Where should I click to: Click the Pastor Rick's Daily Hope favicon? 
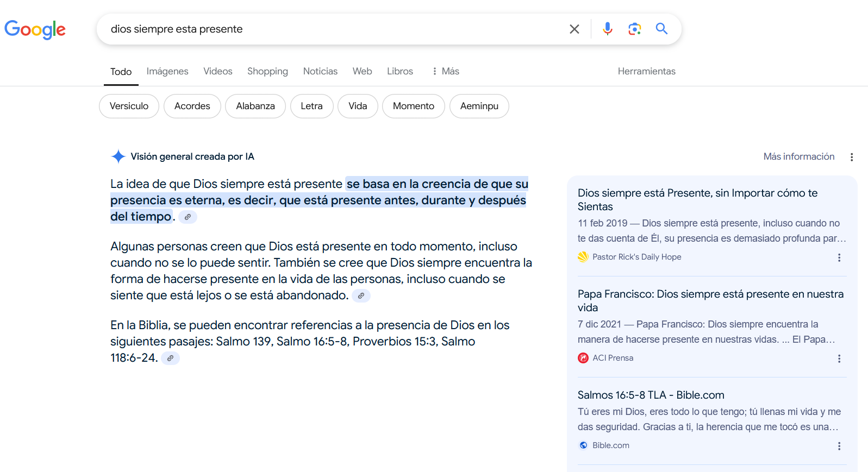(x=583, y=257)
